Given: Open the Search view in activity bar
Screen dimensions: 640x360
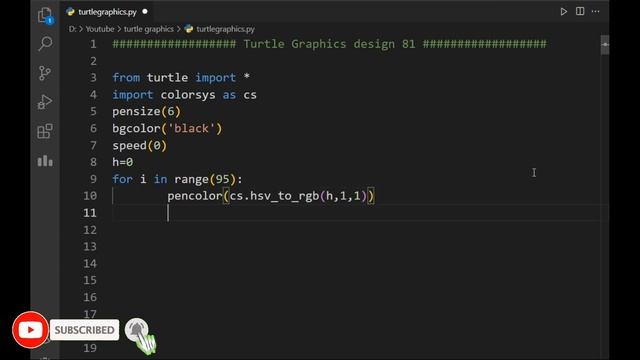Looking at the screenshot, I should point(45,43).
